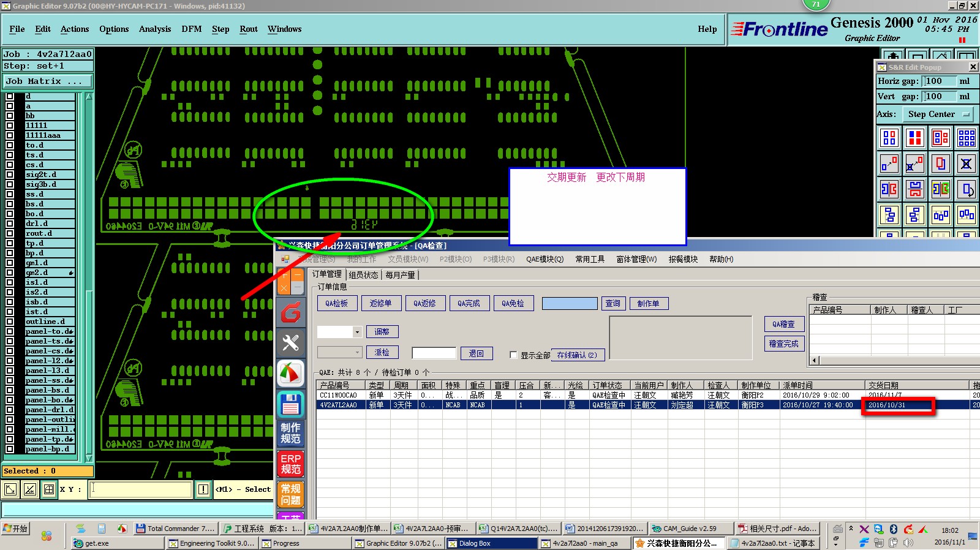Click the angle measure icon in bottom toolbar
980x550 pixels.
pyautogui.click(x=30, y=489)
